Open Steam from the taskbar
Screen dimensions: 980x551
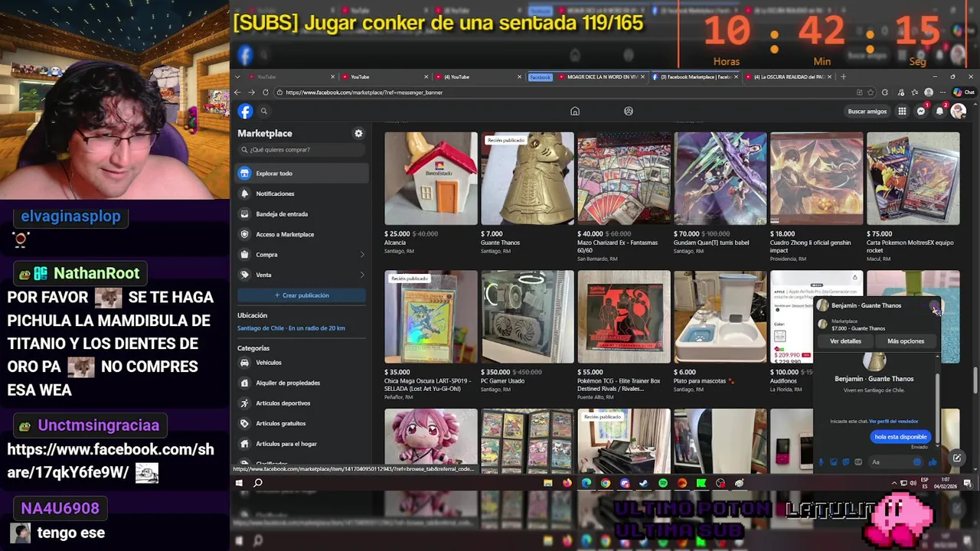tap(644, 483)
